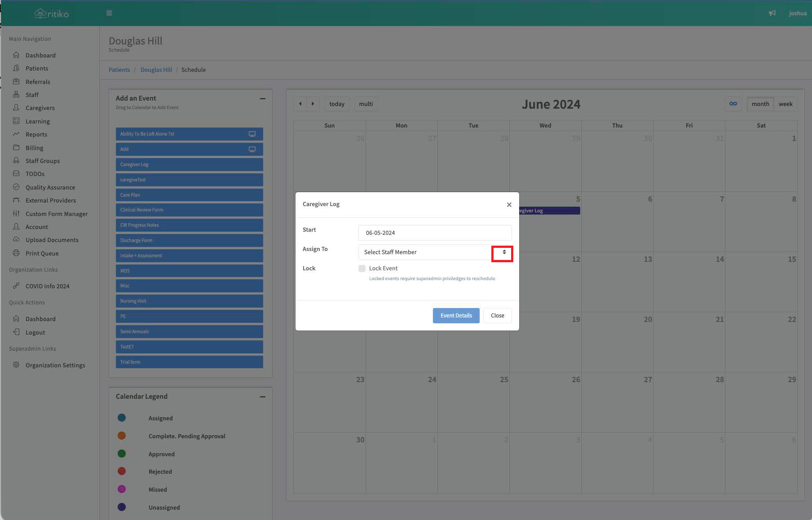Click Organization Settings gear icon
This screenshot has width=812, height=520.
click(x=16, y=365)
